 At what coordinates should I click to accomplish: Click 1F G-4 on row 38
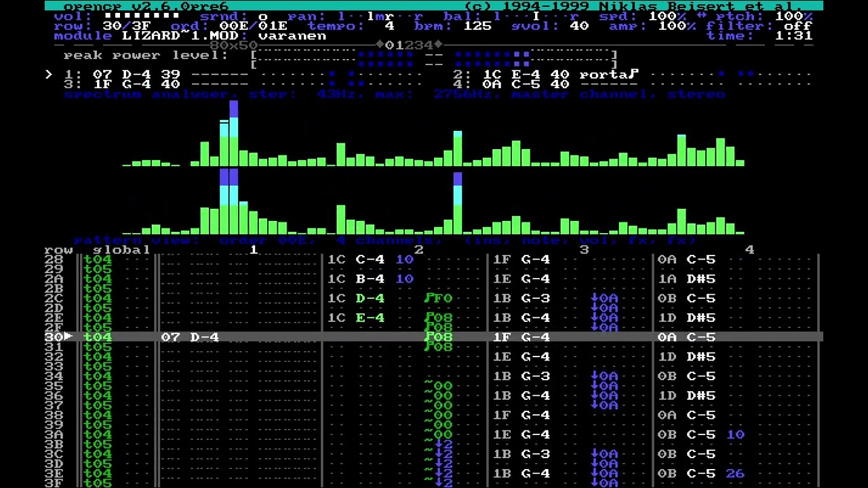521,415
